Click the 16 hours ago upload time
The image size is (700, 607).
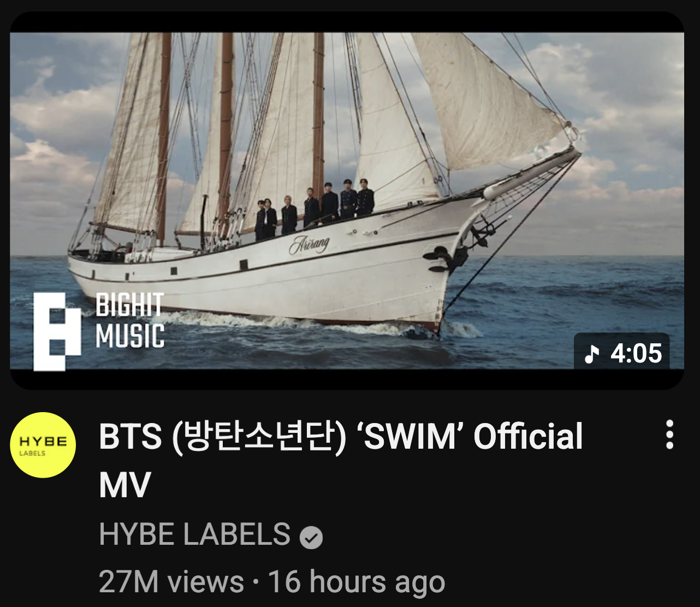click(x=357, y=582)
